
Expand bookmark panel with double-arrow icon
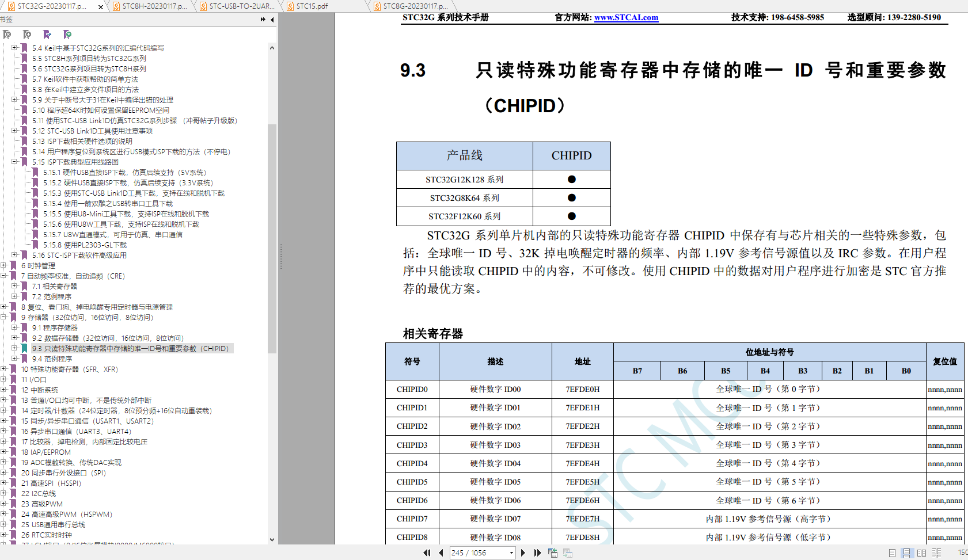[263, 20]
